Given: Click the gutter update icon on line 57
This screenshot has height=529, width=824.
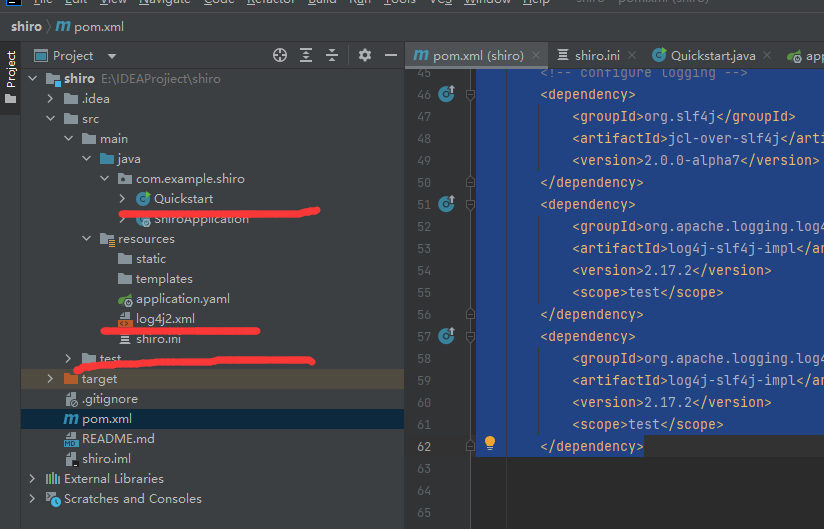Looking at the screenshot, I should click(x=446, y=336).
